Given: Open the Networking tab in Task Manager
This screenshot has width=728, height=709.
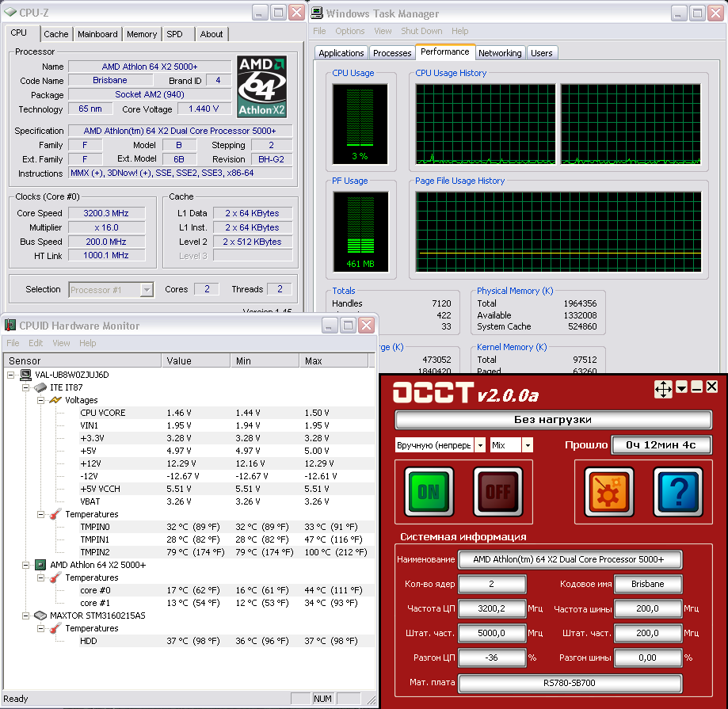Looking at the screenshot, I should tap(500, 53).
